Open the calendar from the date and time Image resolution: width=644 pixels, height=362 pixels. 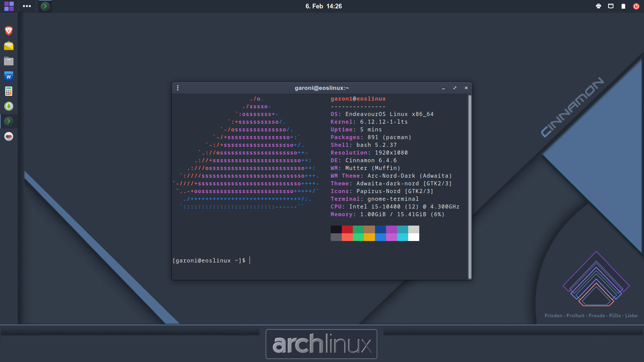[323, 6]
